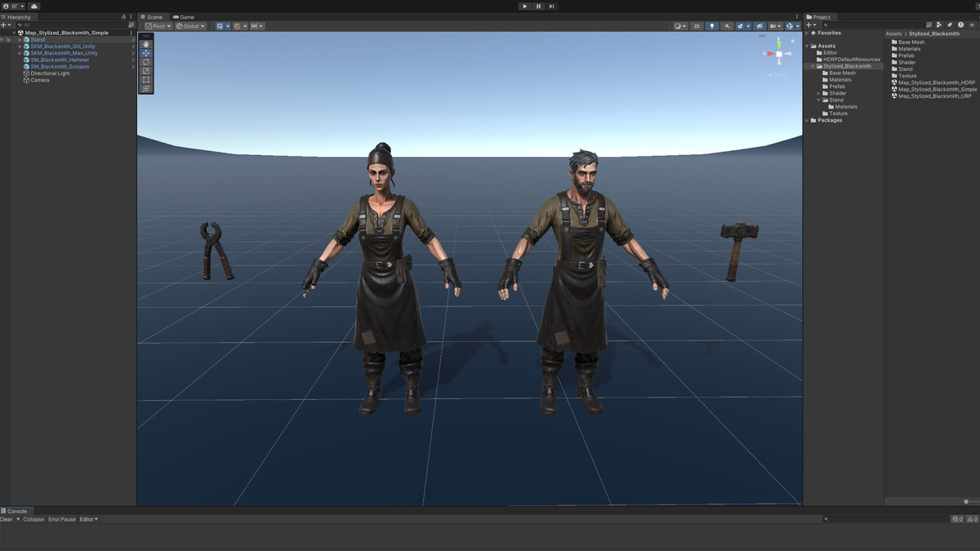
Task: Toggle scene audio
Action: tap(727, 26)
